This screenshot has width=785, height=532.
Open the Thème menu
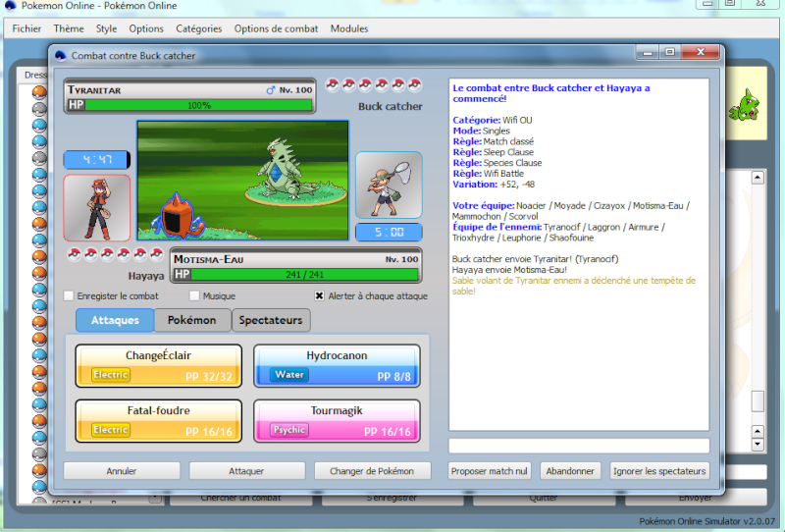(x=69, y=28)
